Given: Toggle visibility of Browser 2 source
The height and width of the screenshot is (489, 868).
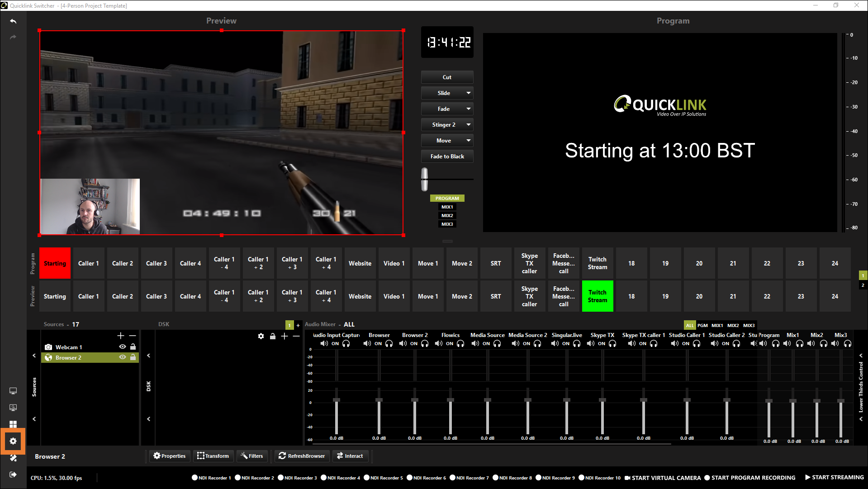Looking at the screenshot, I should [123, 357].
